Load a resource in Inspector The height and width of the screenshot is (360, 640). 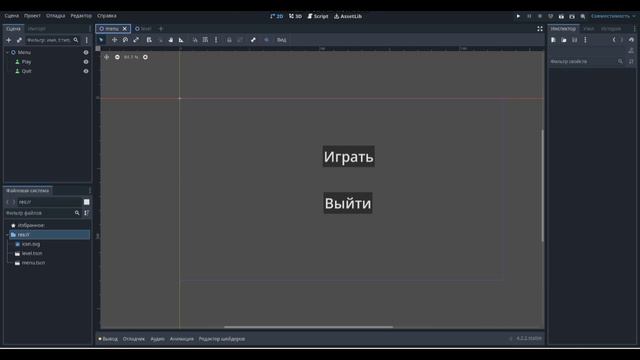(x=564, y=40)
